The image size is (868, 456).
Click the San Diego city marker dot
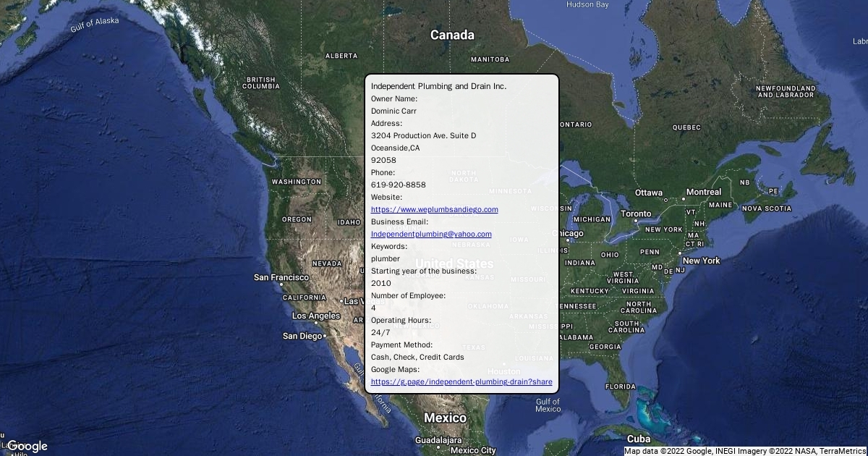tap(325, 336)
